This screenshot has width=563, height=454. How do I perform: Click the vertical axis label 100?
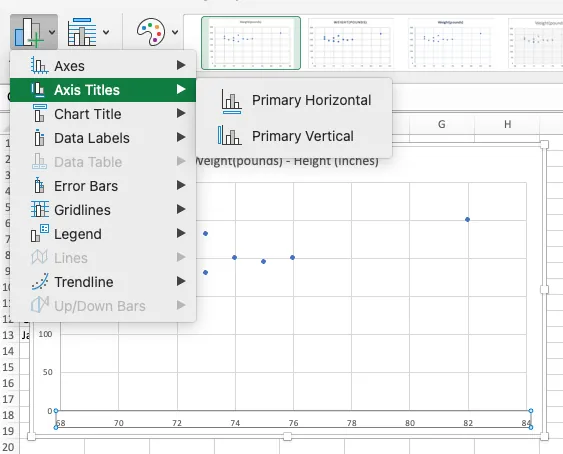point(45,334)
